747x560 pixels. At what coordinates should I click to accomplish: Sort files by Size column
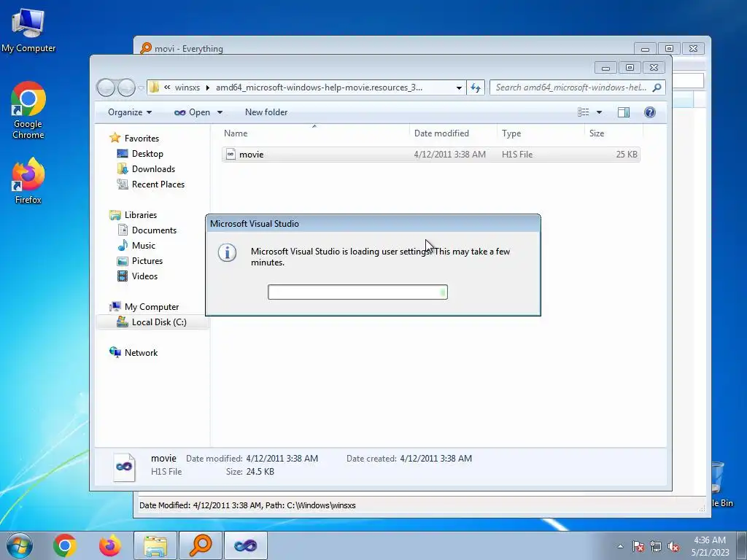[x=614, y=133]
